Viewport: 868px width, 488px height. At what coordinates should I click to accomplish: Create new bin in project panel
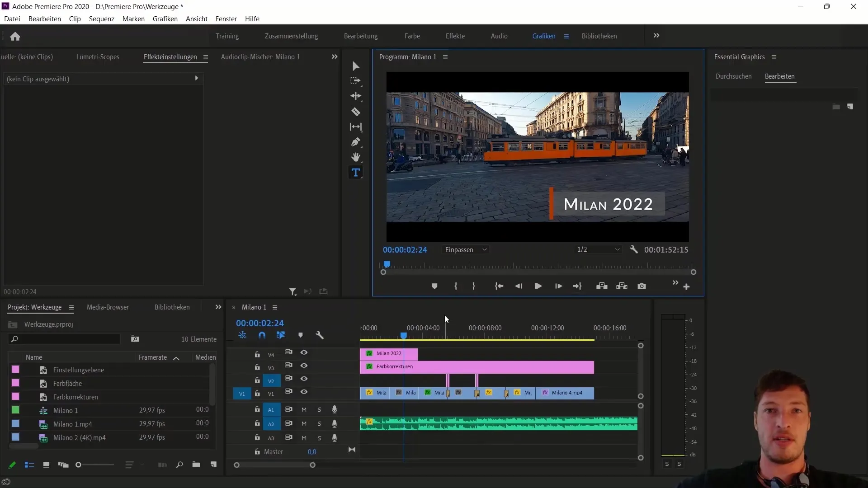196,465
